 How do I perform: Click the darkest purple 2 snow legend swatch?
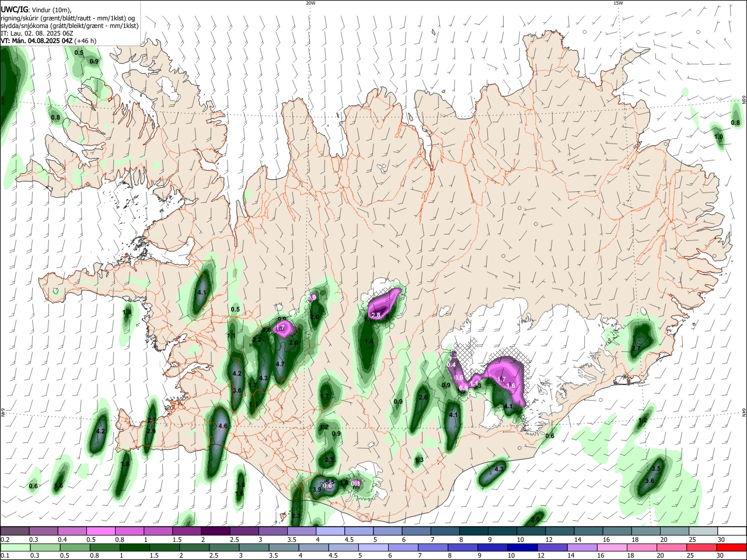(215, 531)
